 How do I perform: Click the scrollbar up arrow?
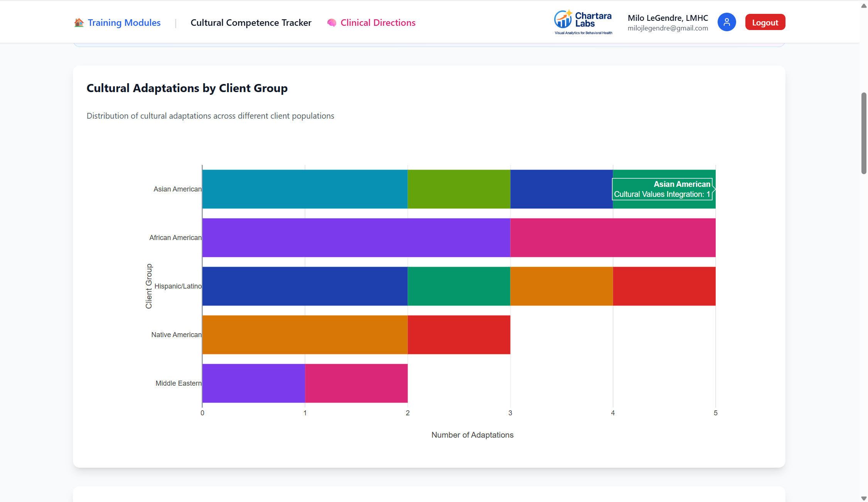click(x=864, y=5)
